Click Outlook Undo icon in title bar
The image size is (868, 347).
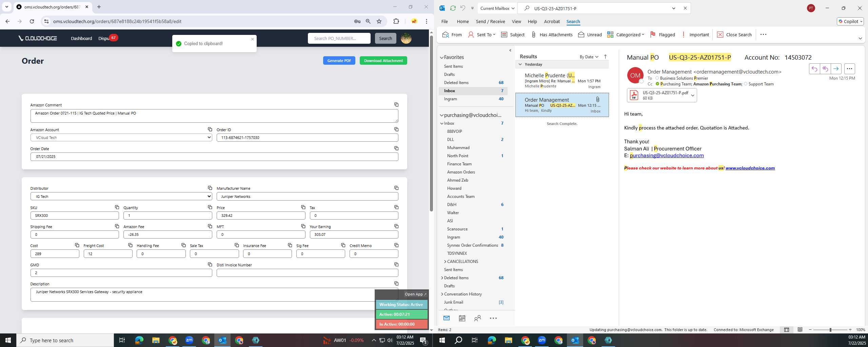point(463,8)
